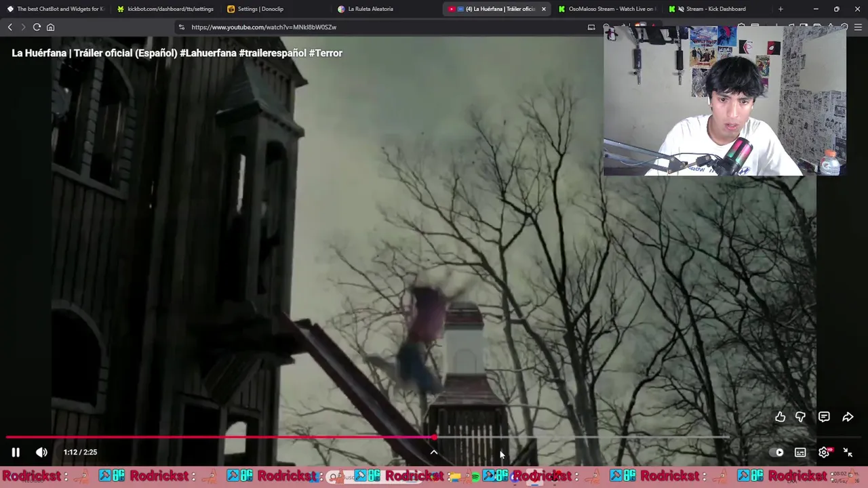Image resolution: width=868 pixels, height=488 pixels.
Task: Switch to Stream - Kick Dashboard tab
Action: [x=717, y=9]
